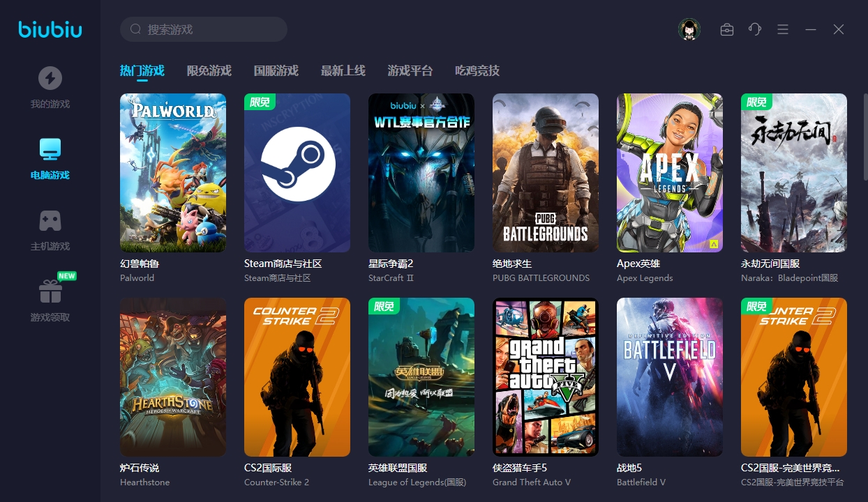Click the customer service headset icon
This screenshot has height=502, width=868.
point(755,29)
